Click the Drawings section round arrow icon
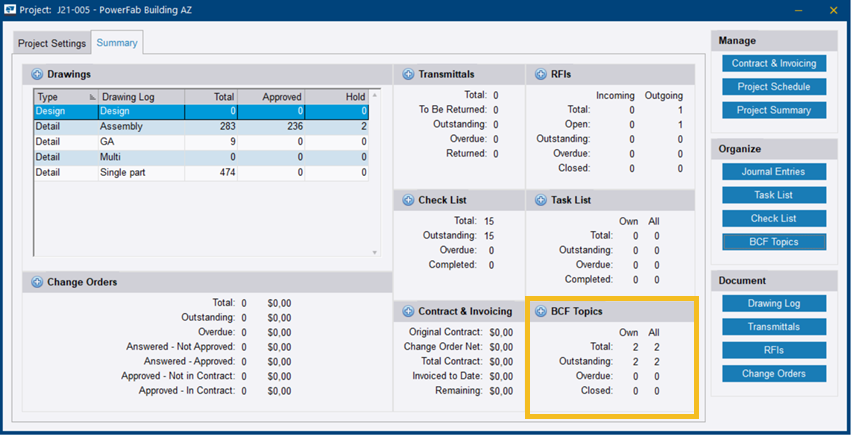The height and width of the screenshot is (435, 851). tap(37, 74)
